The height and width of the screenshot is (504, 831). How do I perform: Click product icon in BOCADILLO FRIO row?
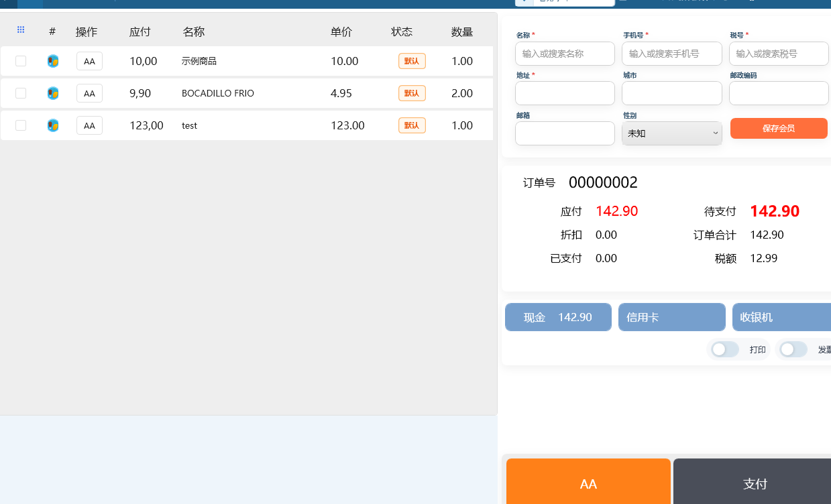[53, 93]
